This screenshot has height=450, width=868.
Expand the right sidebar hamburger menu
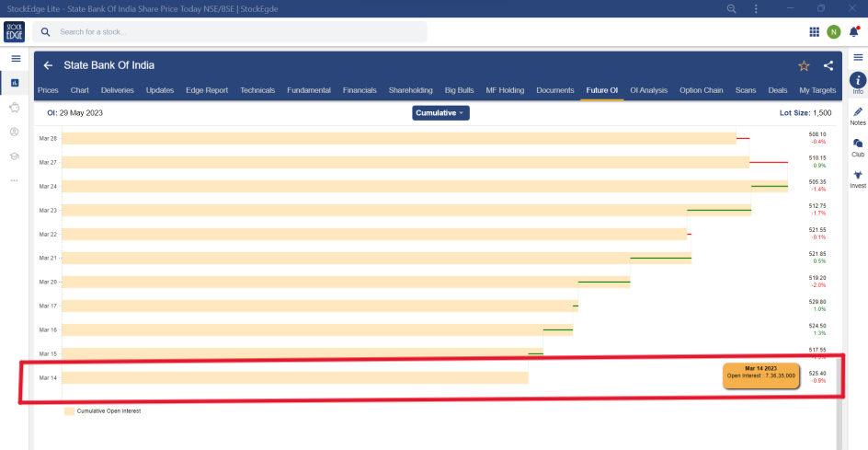858,58
